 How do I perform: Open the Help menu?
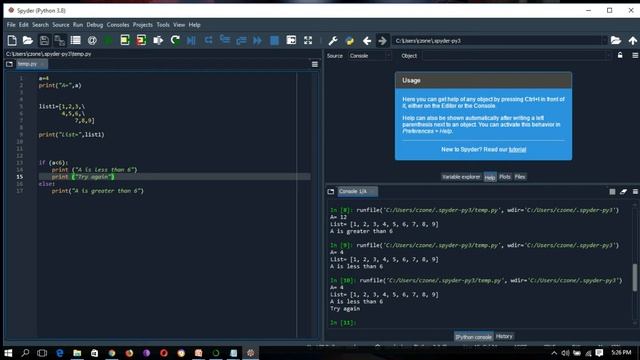194,25
